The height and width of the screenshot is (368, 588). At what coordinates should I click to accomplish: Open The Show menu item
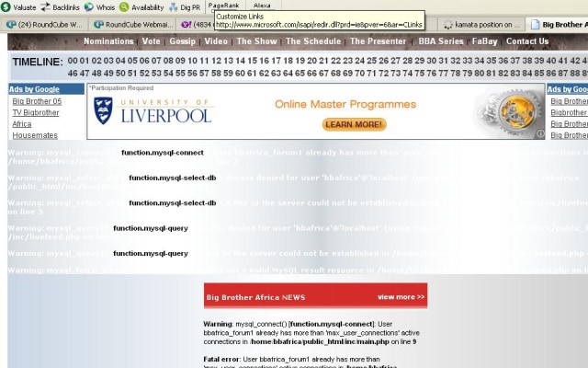click(257, 40)
